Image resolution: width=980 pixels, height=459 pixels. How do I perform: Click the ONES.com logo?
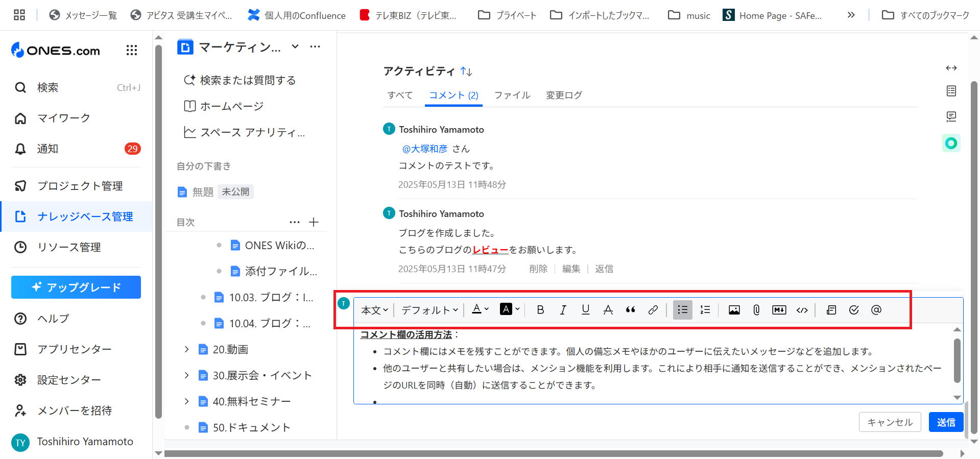(56, 50)
